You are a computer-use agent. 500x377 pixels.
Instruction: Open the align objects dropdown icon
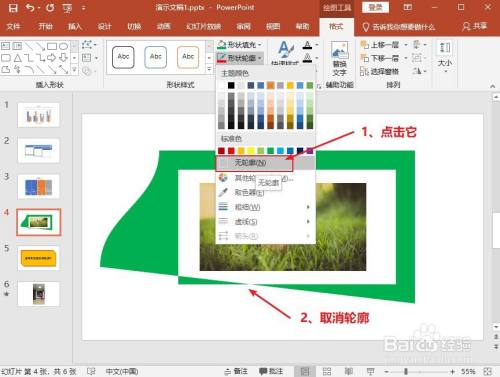coord(419,45)
